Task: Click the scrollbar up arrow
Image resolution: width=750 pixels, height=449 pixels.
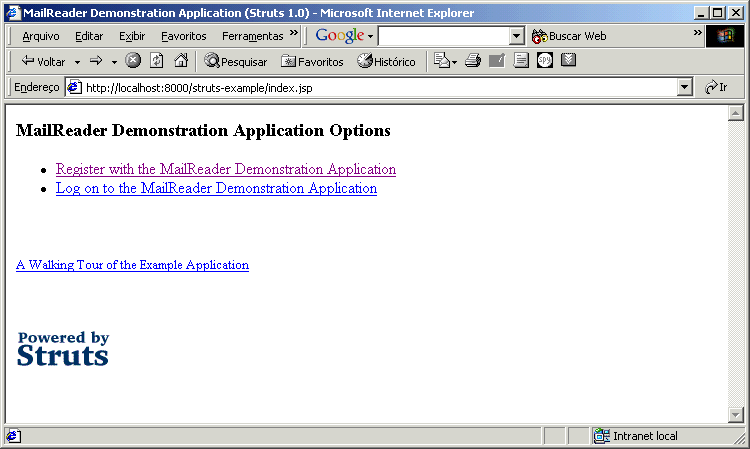Action: click(735, 113)
